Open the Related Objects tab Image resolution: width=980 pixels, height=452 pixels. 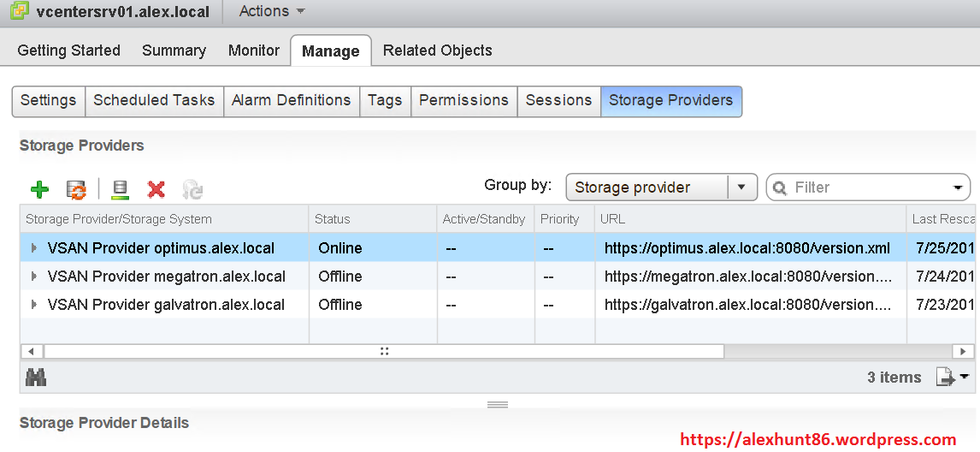point(438,51)
